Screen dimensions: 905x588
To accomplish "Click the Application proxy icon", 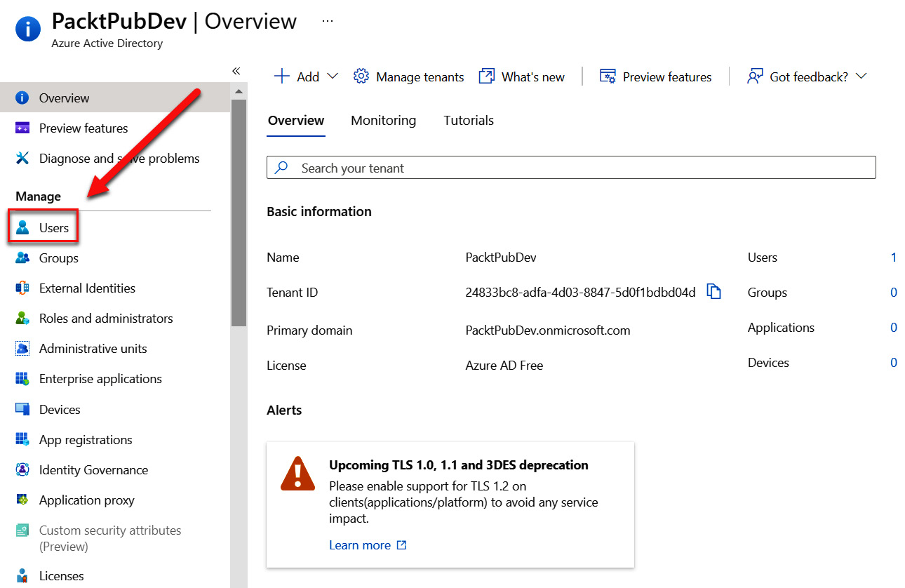I will pyautogui.click(x=22, y=500).
